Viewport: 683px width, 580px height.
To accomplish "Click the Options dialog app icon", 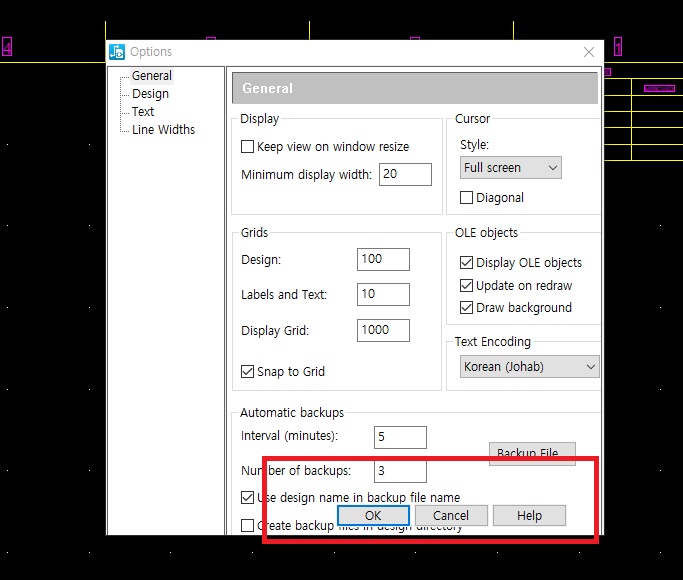I will (117, 52).
